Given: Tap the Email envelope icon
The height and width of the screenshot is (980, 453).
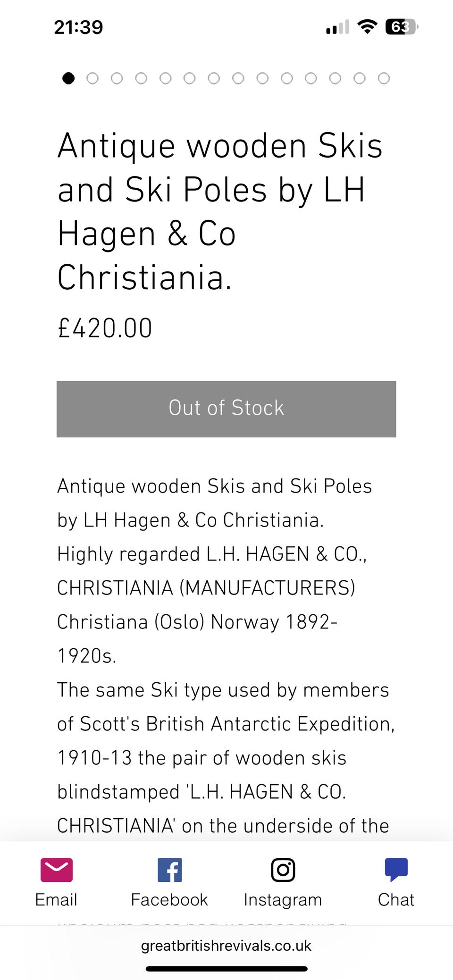Looking at the screenshot, I should [x=57, y=870].
